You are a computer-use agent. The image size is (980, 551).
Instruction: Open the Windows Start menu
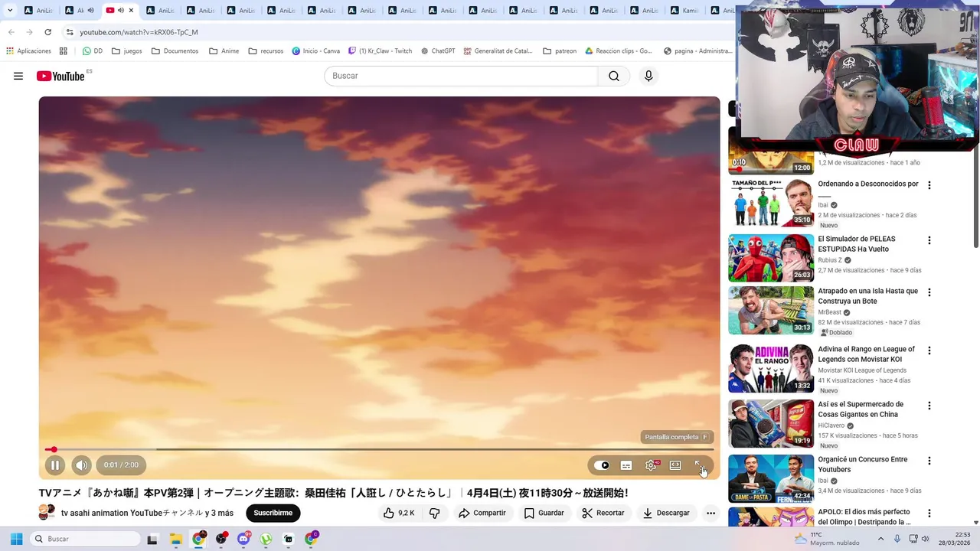[x=16, y=539]
